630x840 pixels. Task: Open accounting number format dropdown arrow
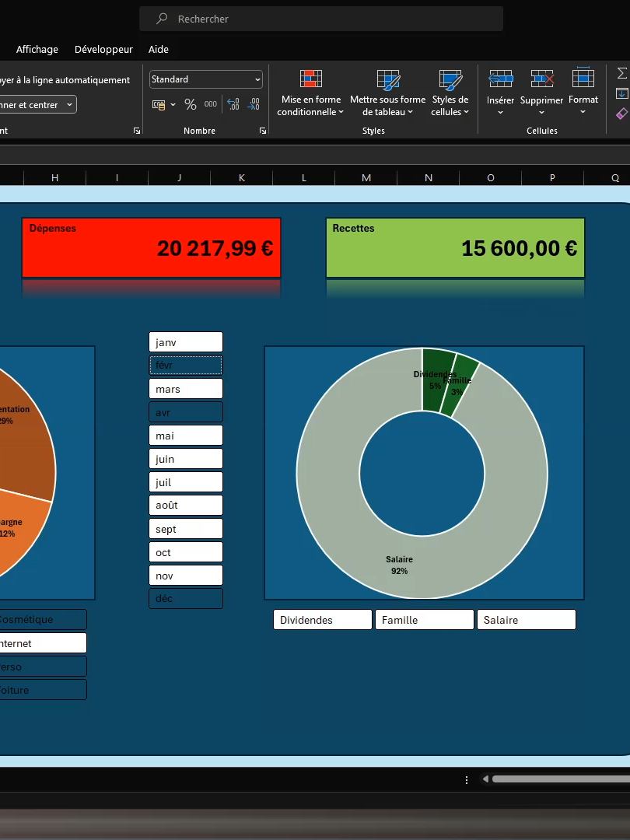tap(173, 104)
